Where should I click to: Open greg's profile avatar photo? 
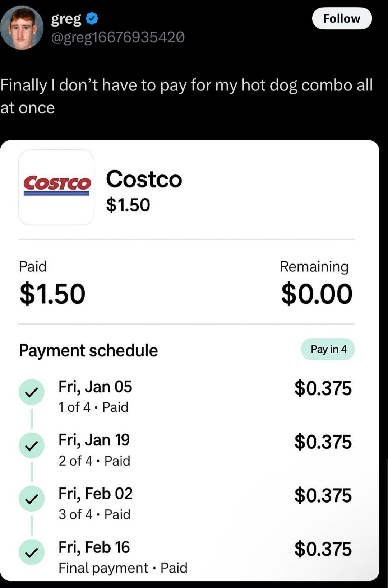(22, 28)
